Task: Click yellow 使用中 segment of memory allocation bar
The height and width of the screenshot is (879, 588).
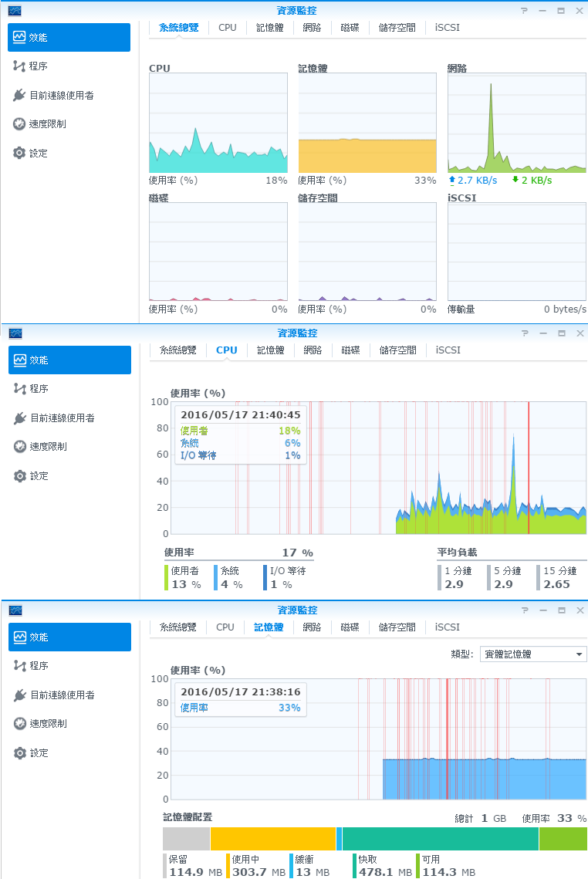Action: coord(273,839)
